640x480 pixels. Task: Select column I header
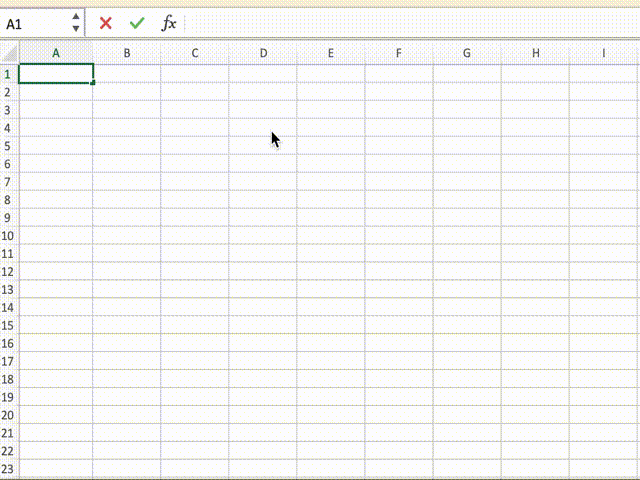pyautogui.click(x=604, y=53)
